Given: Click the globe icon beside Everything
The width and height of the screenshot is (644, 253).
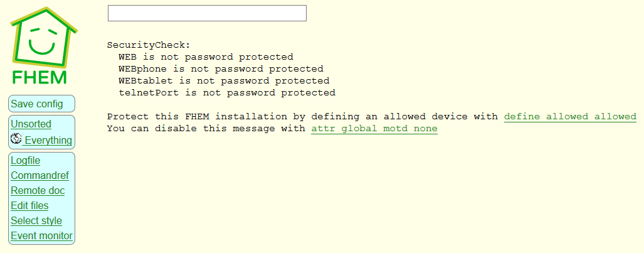Looking at the screenshot, I should 16,139.
